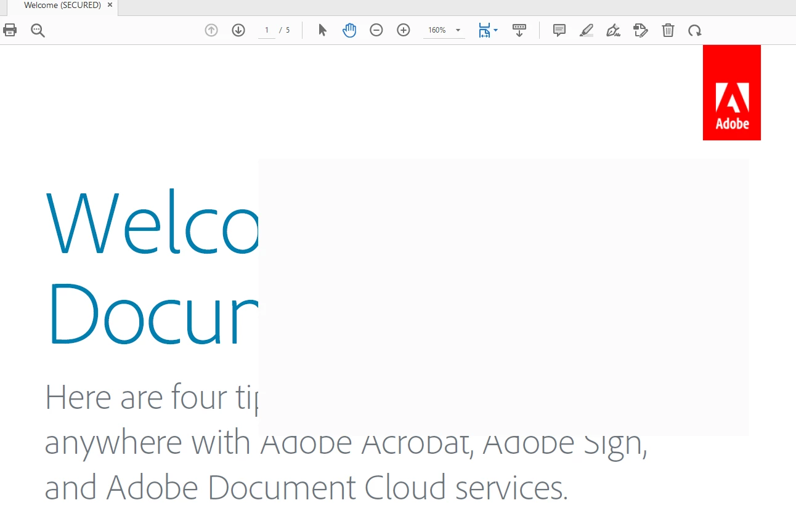Click the current page number field
Image resolution: width=796 pixels, height=532 pixels.
(267, 30)
